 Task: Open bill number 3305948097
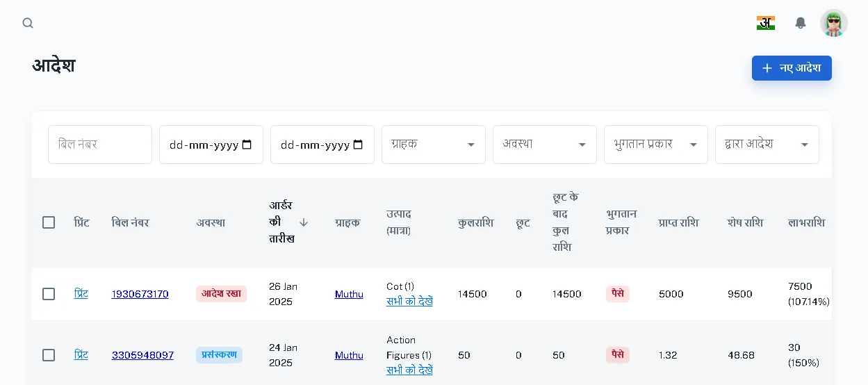tap(142, 355)
